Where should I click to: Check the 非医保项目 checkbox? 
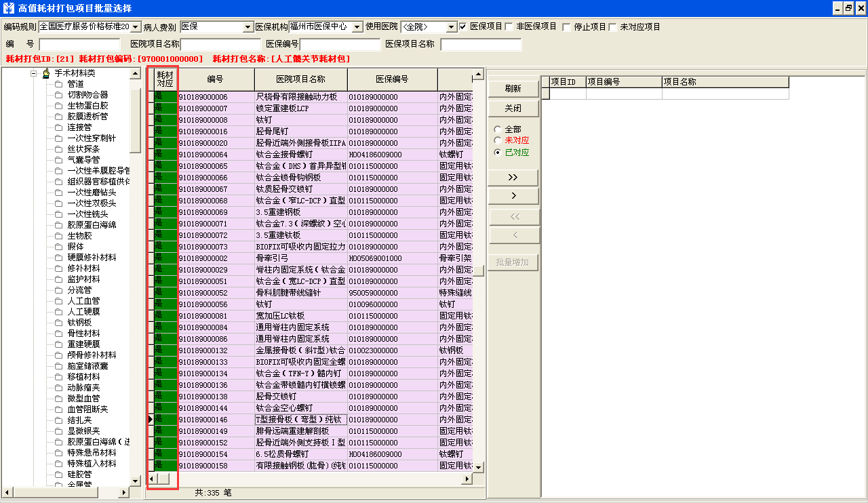[509, 27]
